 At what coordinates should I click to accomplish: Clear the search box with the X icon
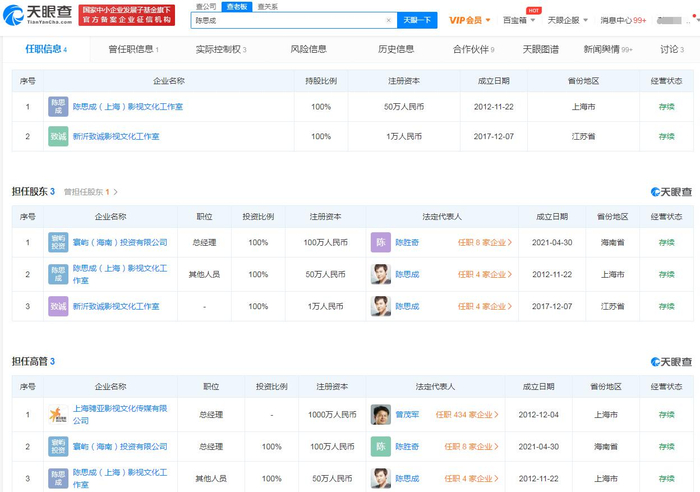pos(389,20)
